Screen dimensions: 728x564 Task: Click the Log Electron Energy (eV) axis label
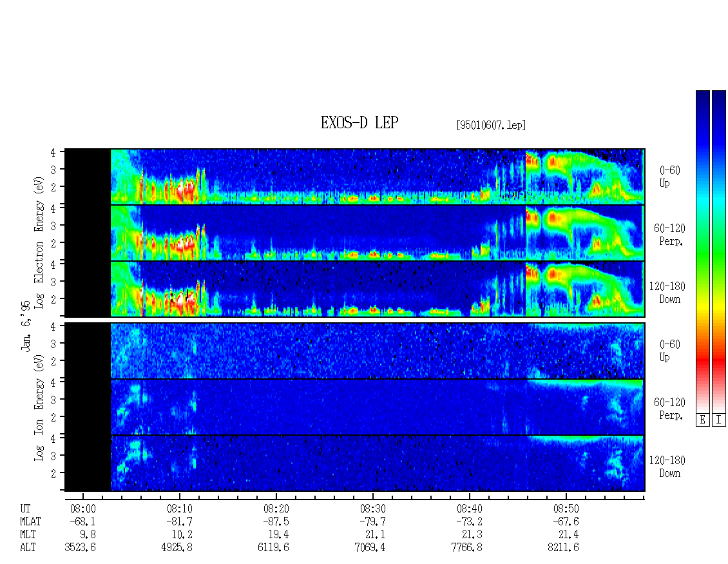pos(39,242)
